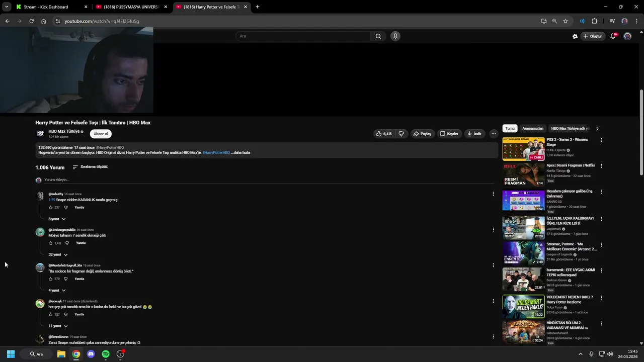Click taskbar volume speaker icon
Image resolution: width=644 pixels, height=362 pixels.
(610, 354)
